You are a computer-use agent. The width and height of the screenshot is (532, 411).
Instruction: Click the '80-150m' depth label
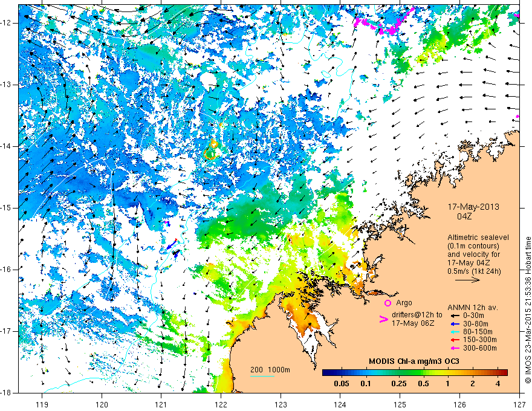(478, 332)
